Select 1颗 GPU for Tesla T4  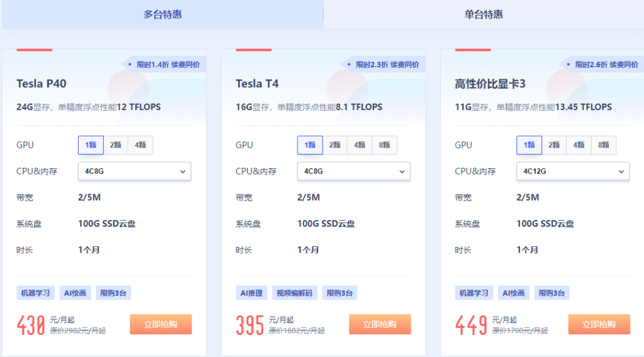[x=310, y=145]
